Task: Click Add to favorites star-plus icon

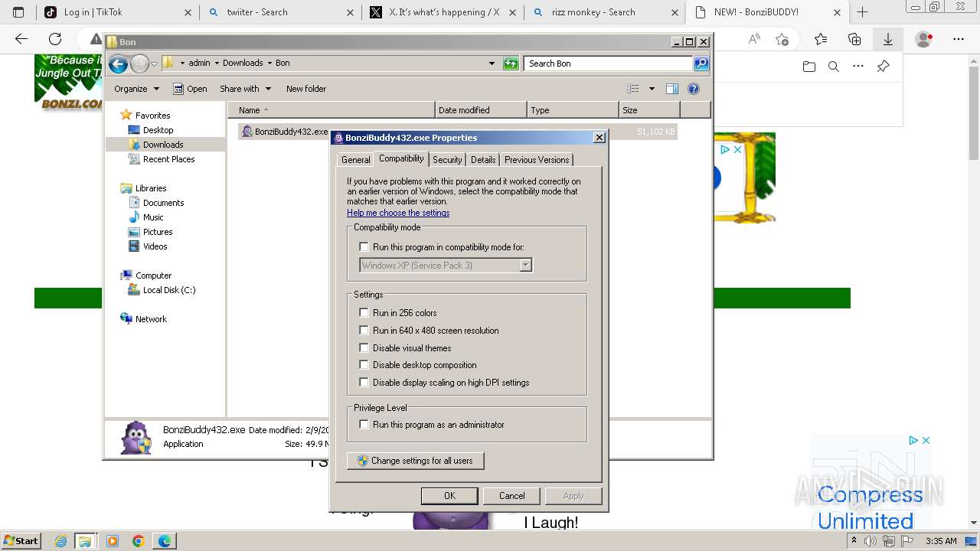Action: (x=782, y=39)
